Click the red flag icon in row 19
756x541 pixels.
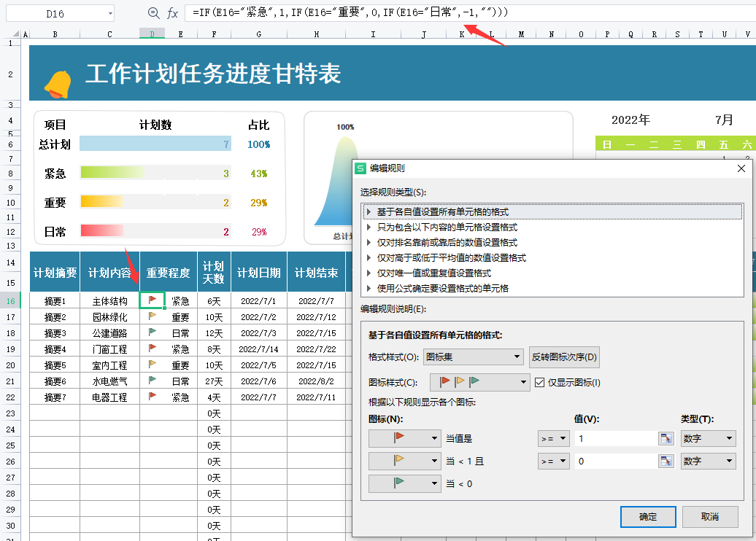[x=153, y=348]
